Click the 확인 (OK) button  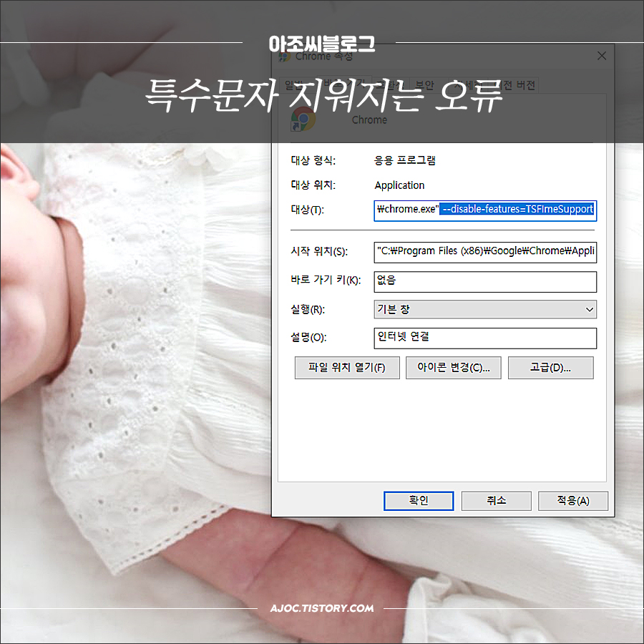pyautogui.click(x=419, y=501)
